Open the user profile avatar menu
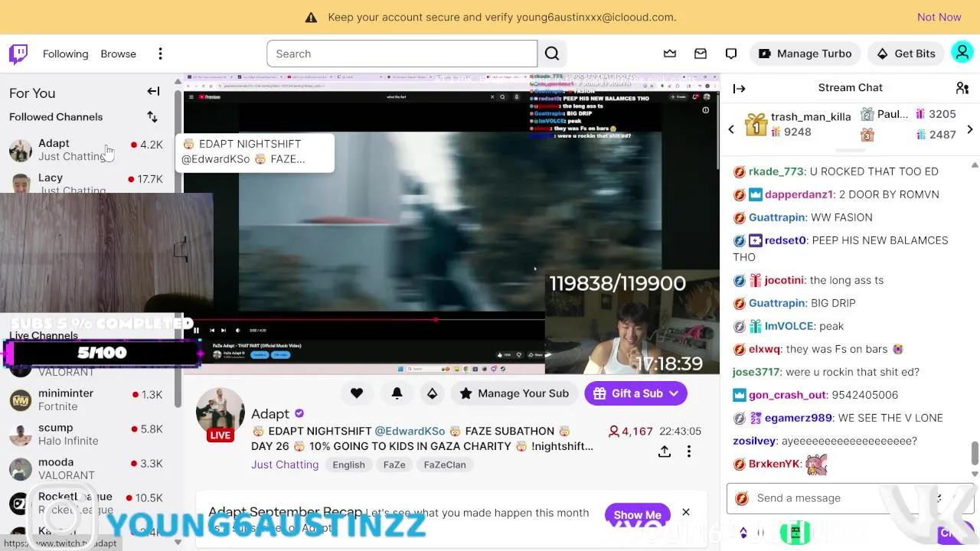Viewport: 980px width, 551px height. [x=962, y=53]
